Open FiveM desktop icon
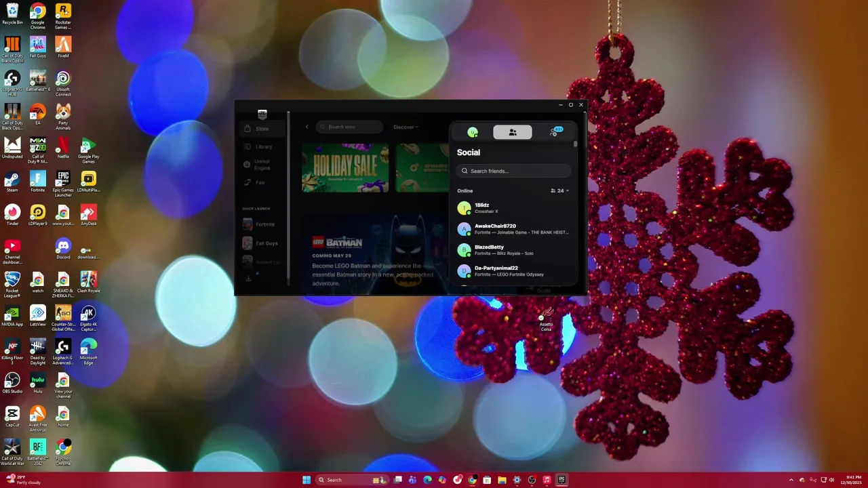Viewport: 868px width, 488px height. (x=63, y=47)
